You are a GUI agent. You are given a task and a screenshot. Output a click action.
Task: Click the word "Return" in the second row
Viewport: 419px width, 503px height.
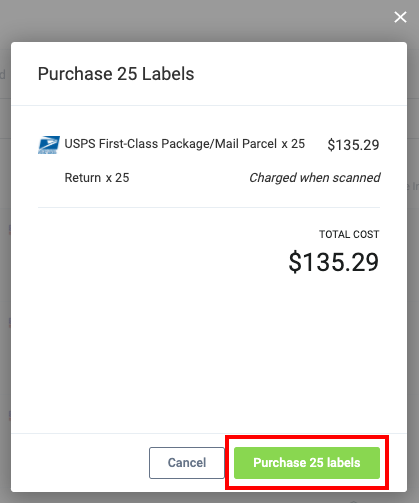(83, 178)
